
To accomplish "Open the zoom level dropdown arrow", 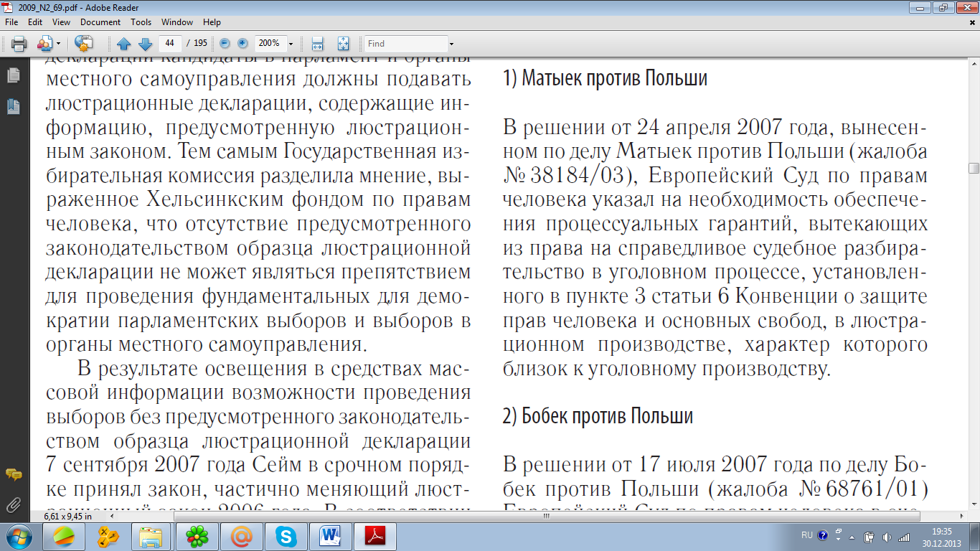I will tap(291, 44).
